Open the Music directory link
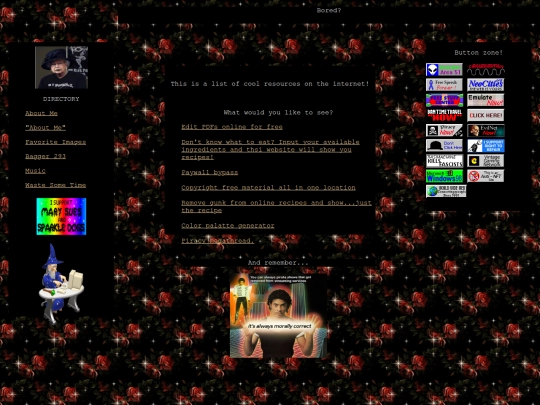 click(35, 171)
